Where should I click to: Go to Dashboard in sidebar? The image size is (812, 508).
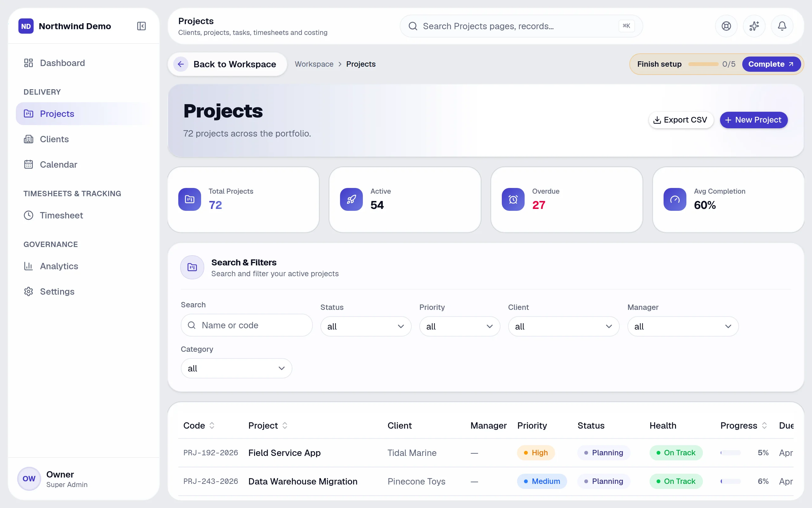click(83, 63)
